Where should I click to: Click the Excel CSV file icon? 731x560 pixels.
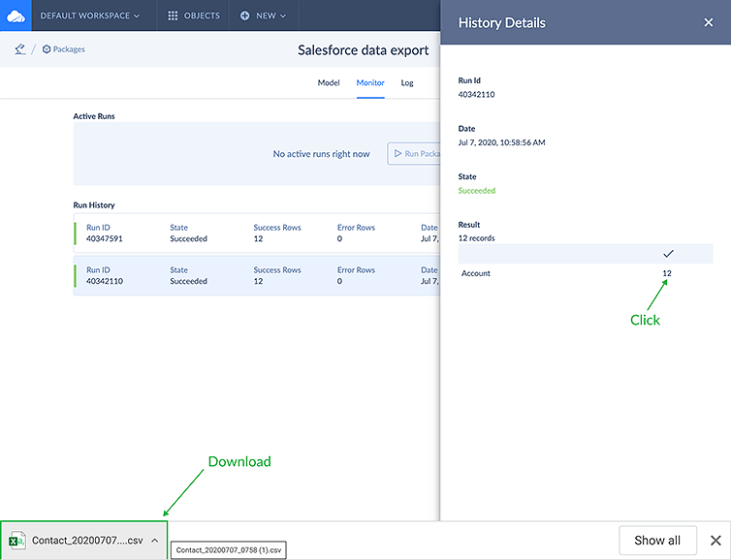(17, 541)
